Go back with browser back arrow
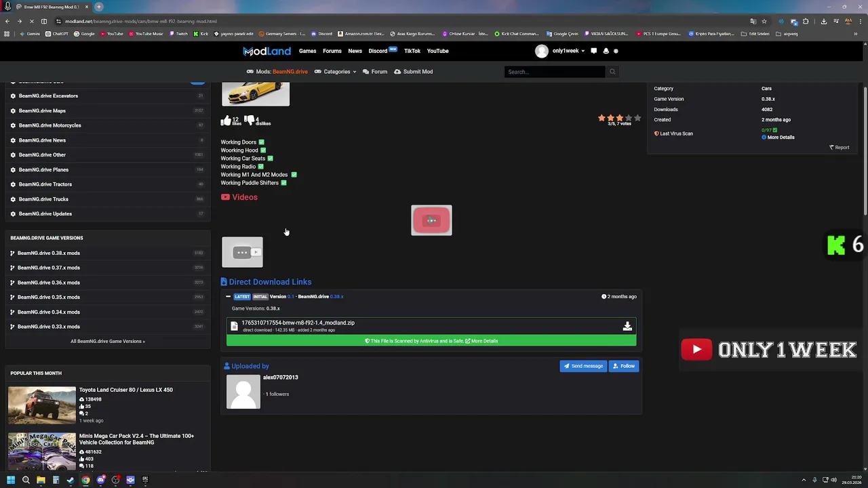868x488 pixels. pos(7,21)
